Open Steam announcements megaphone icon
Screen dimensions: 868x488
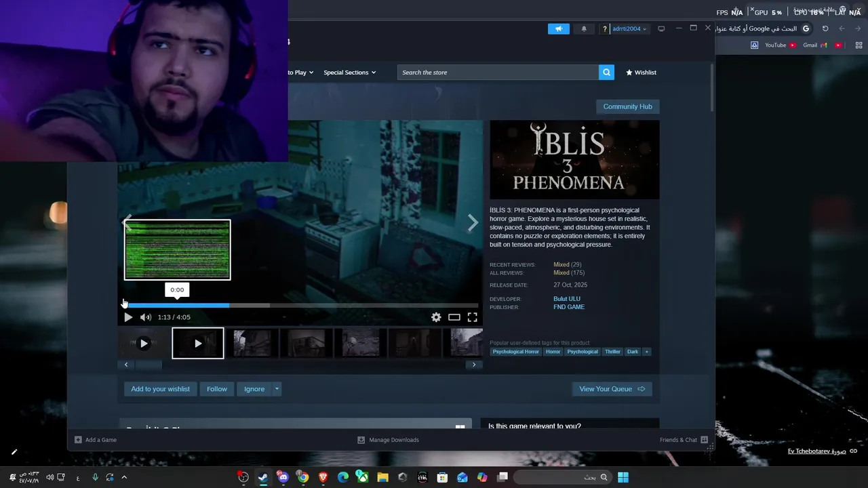click(x=559, y=28)
